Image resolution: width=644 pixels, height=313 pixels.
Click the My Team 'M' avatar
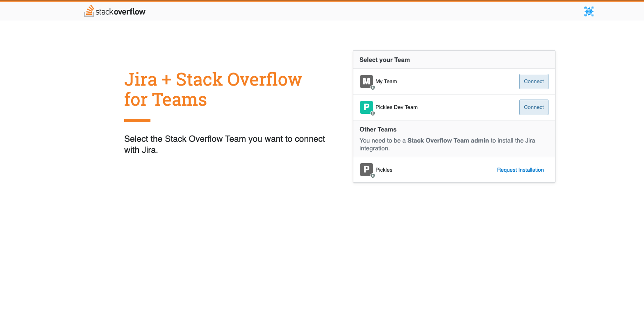pos(366,82)
